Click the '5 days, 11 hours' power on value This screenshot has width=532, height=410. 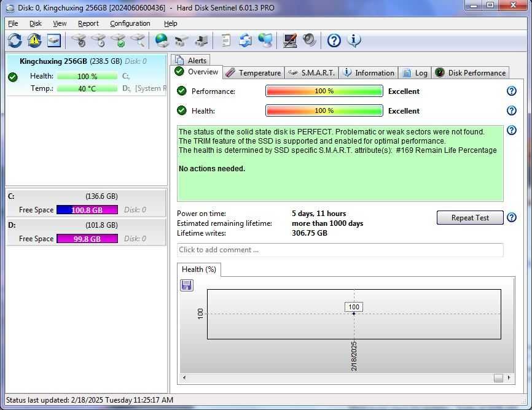(x=319, y=214)
